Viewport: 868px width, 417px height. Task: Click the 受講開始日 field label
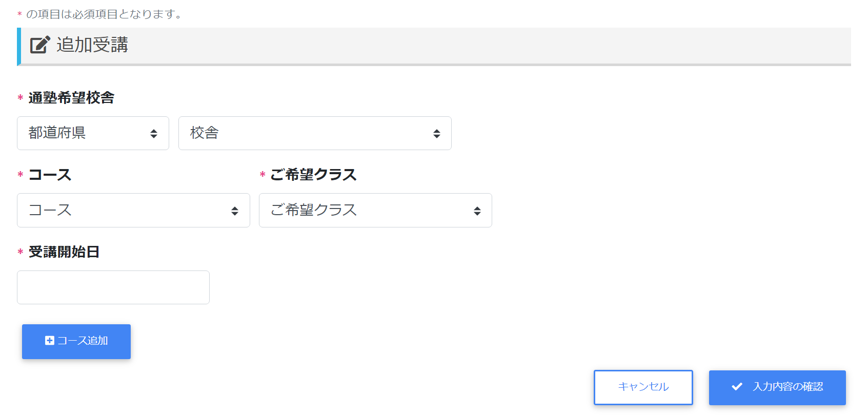point(64,252)
